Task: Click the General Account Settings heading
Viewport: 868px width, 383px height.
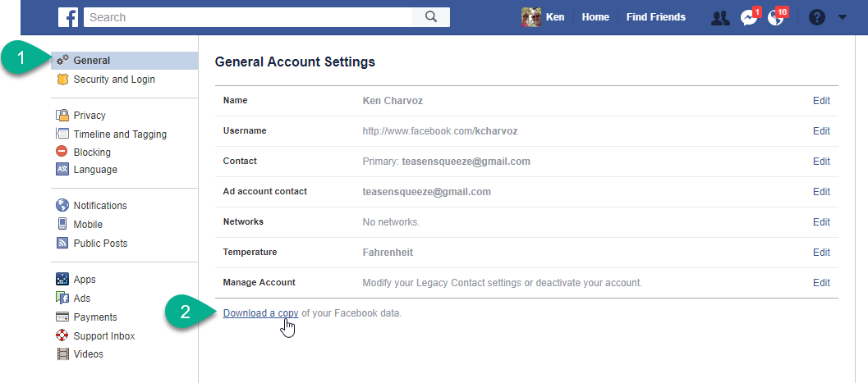Action: coord(295,62)
